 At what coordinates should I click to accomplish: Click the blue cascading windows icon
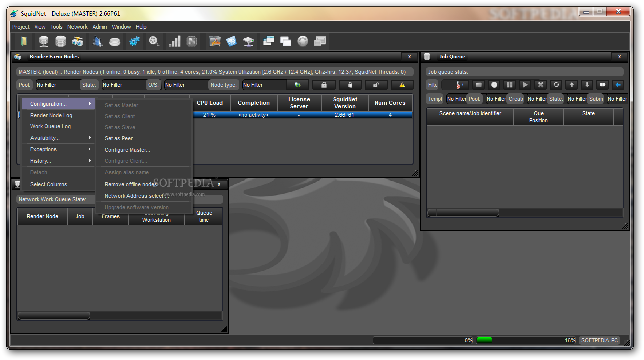tap(269, 41)
